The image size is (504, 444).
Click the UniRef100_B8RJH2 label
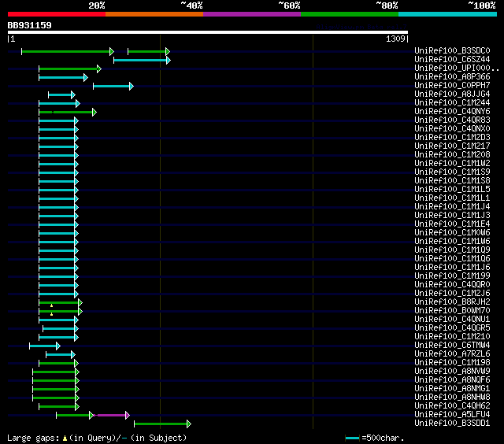point(452,302)
